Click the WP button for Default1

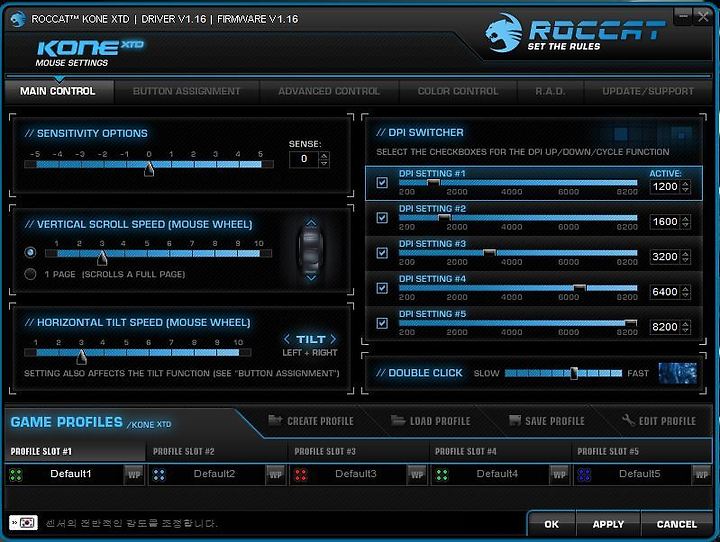coord(134,475)
